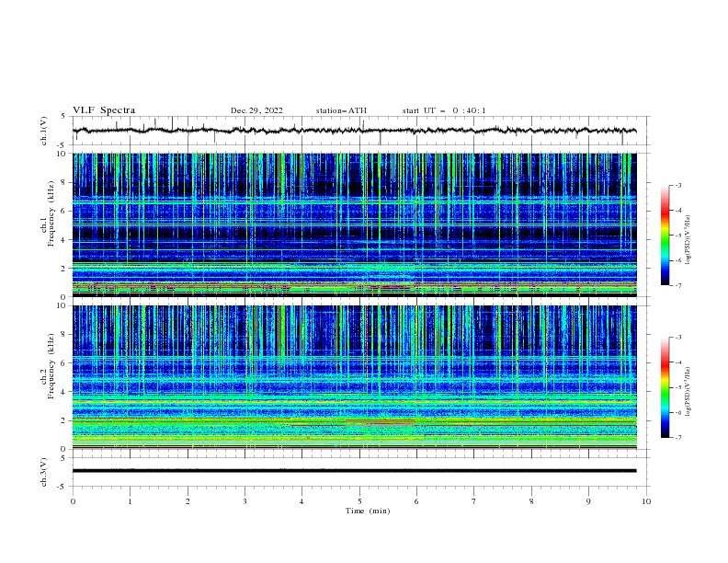Viewport: 728px width, 563px height.
Task: Click time axis tick label "8"
Action: pos(531,501)
